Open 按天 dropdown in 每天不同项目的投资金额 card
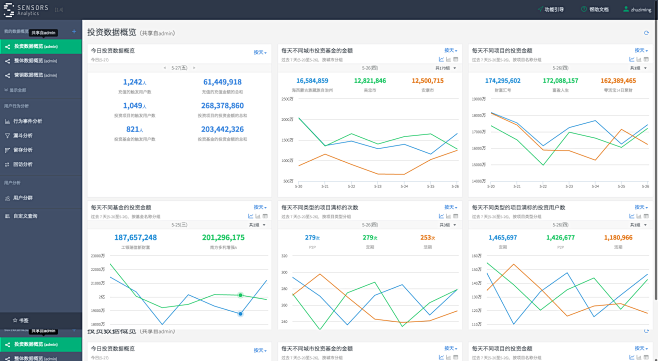This screenshot has width=658, height=361. click(641, 50)
